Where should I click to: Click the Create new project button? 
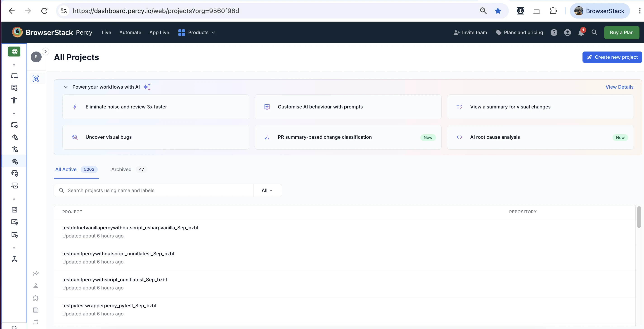coord(612,57)
